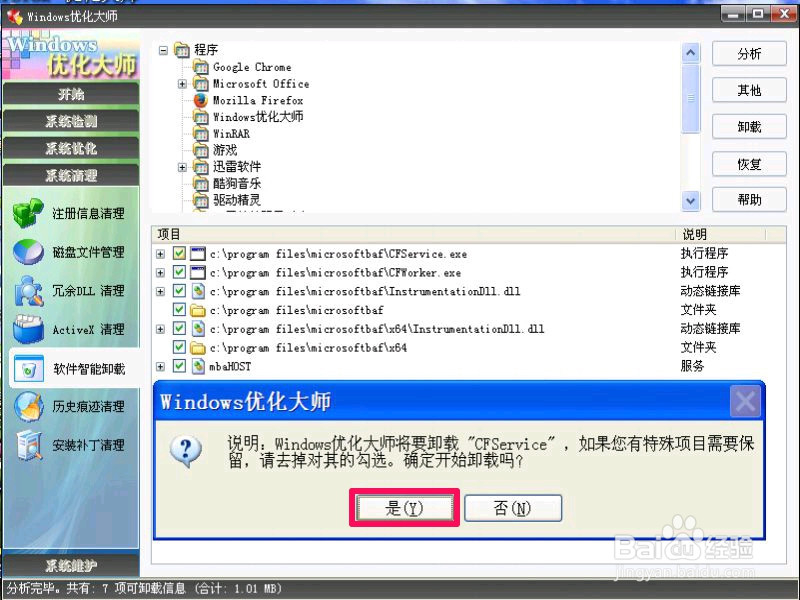Click the CFWorker.exe program icon
The width and height of the screenshot is (800, 600).
pos(197,272)
